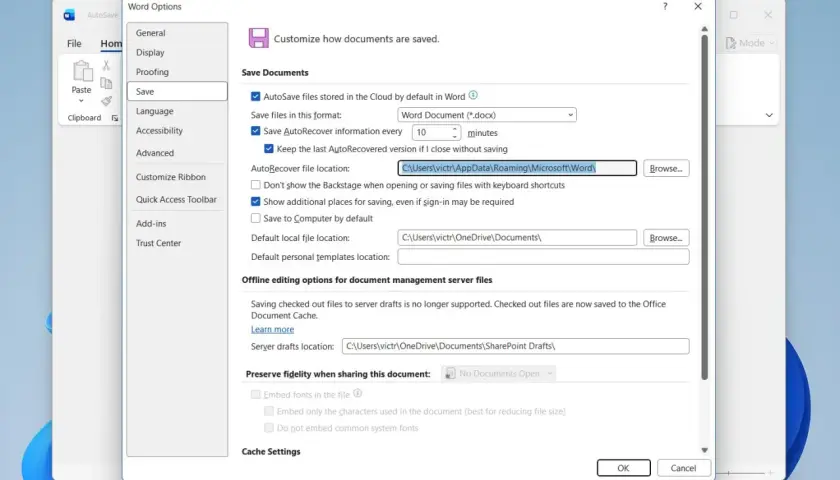The height and width of the screenshot is (480, 840).
Task: Toggle Save AutoRecover information checkbox
Action: [x=256, y=131]
